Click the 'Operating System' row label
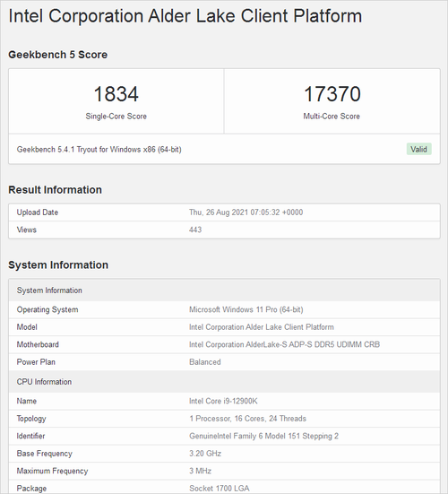Viewport: 448px width, 494px height. (47, 309)
